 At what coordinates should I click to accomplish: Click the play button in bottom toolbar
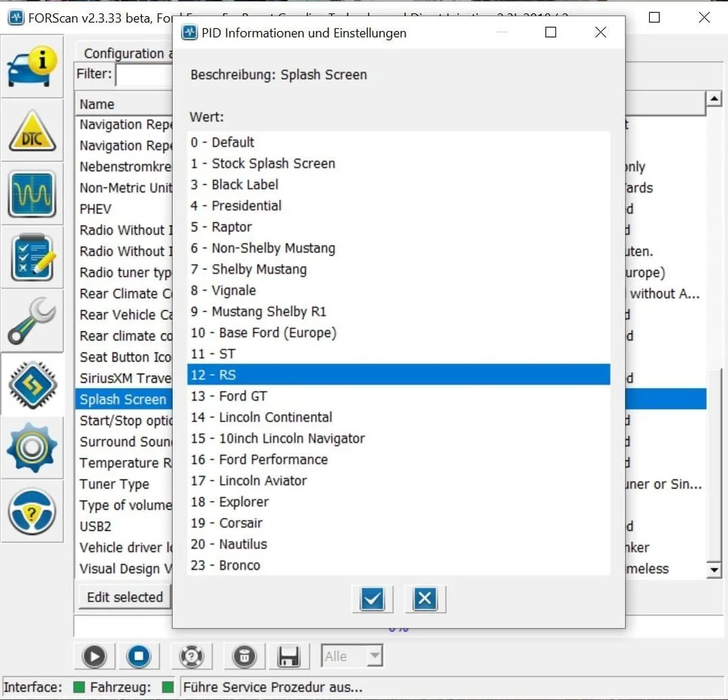(x=94, y=656)
